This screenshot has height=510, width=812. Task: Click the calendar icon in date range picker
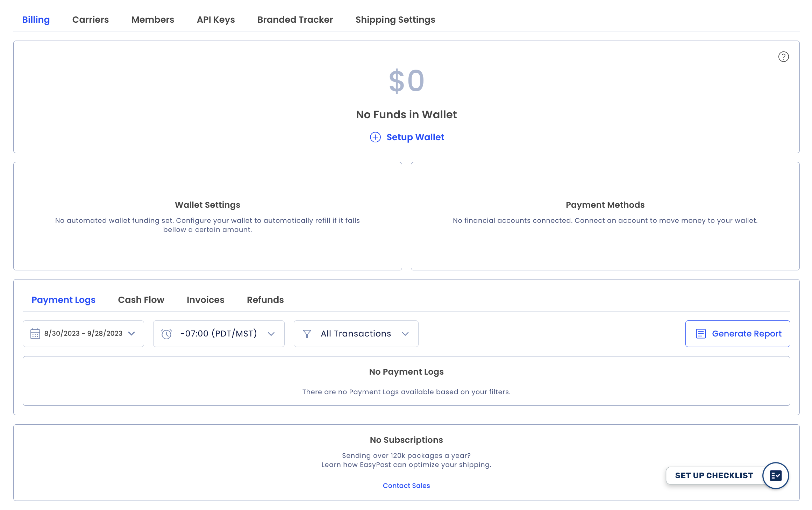(35, 333)
